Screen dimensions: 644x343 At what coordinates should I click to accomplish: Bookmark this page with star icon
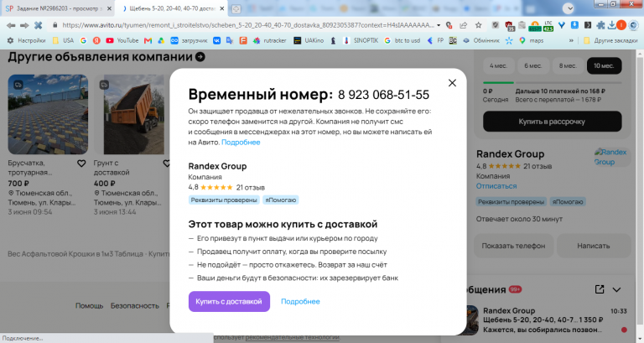(479, 25)
